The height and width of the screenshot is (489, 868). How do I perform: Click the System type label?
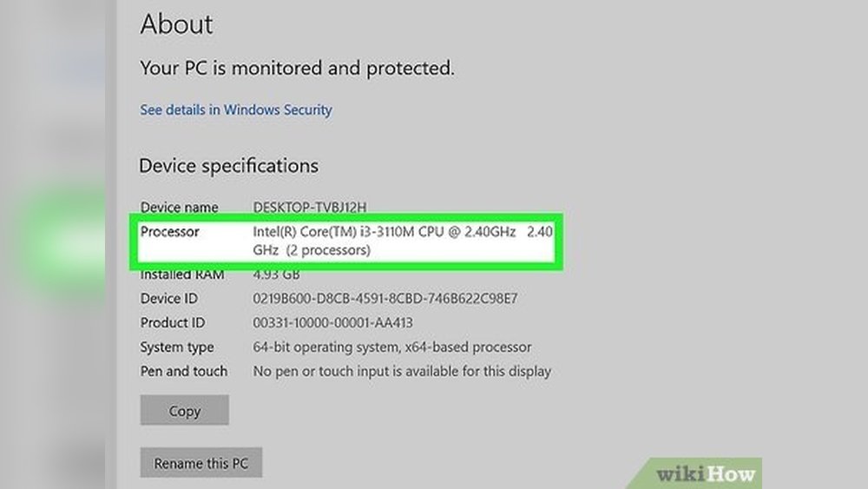click(x=177, y=347)
